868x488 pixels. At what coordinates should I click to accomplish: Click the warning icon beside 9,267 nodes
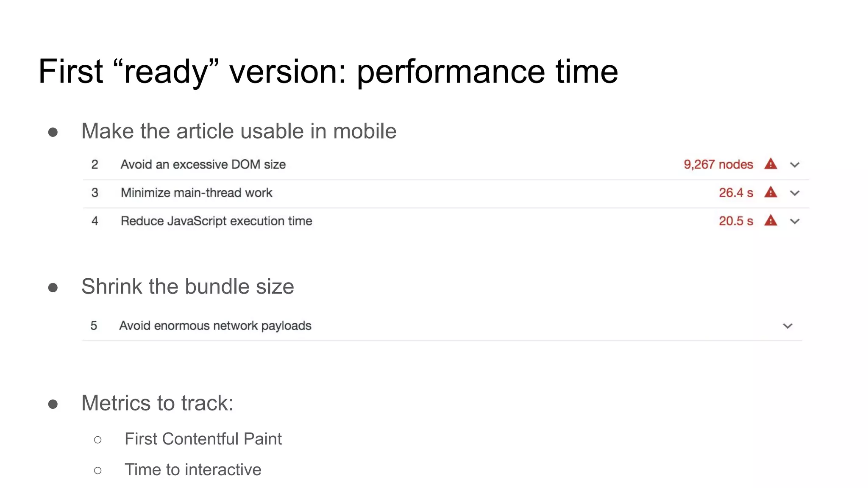[770, 164]
